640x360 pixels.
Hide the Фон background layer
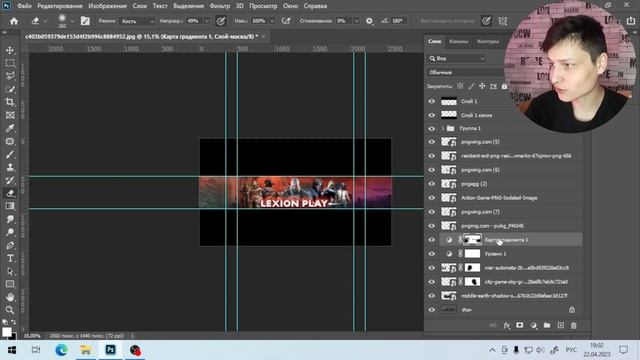(431, 310)
